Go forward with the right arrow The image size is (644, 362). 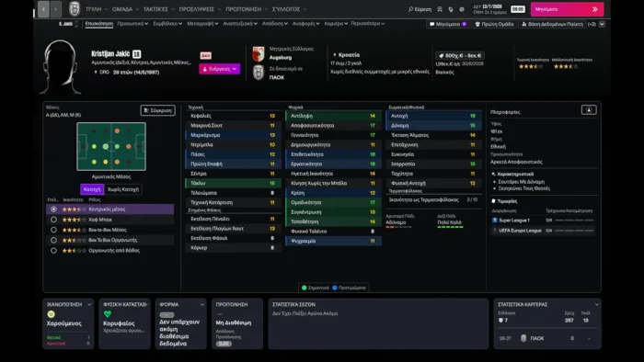point(56,9)
